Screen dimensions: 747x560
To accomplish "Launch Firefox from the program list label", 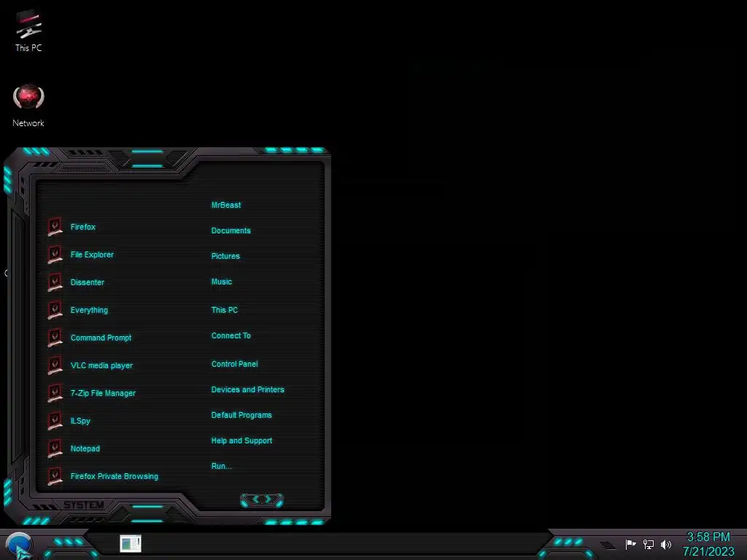I will click(x=83, y=227).
